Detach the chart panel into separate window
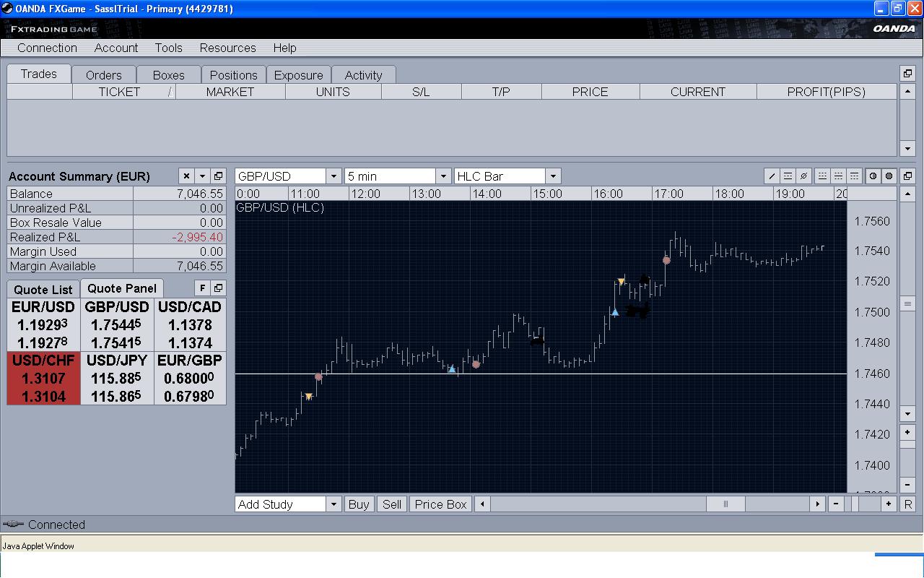Screen dimensions: 924x578 [x=908, y=176]
